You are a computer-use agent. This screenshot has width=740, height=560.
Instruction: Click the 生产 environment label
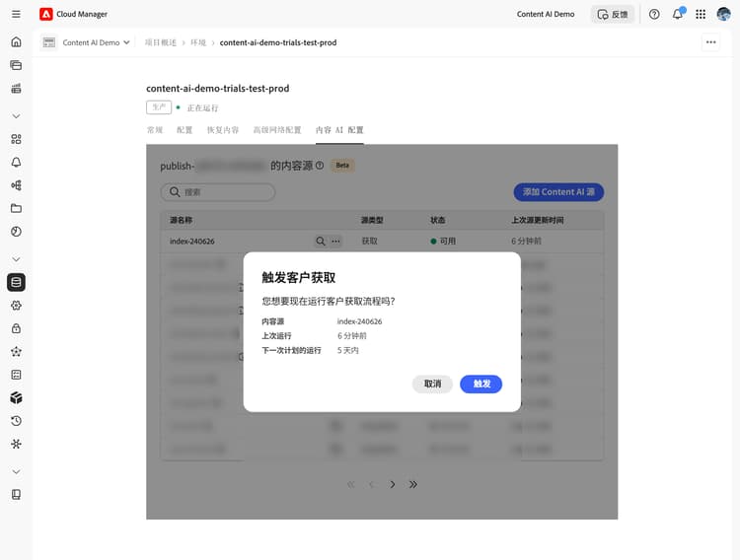(159, 107)
